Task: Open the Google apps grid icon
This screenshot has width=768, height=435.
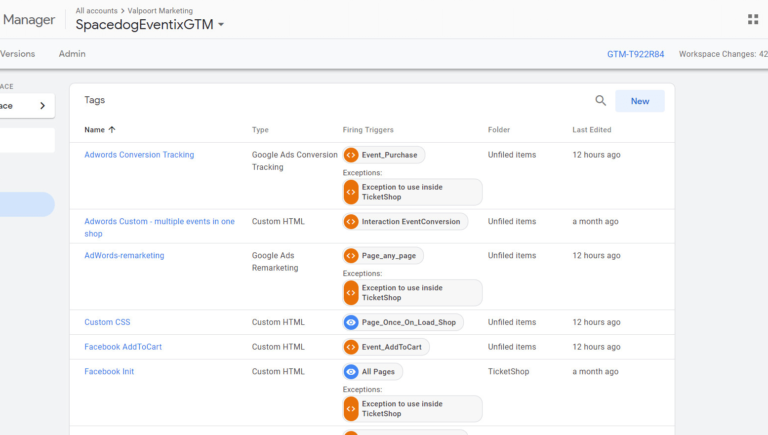Action: [x=752, y=19]
